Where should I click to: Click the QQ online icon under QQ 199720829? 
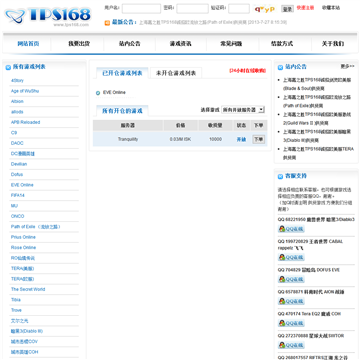coord(291,257)
